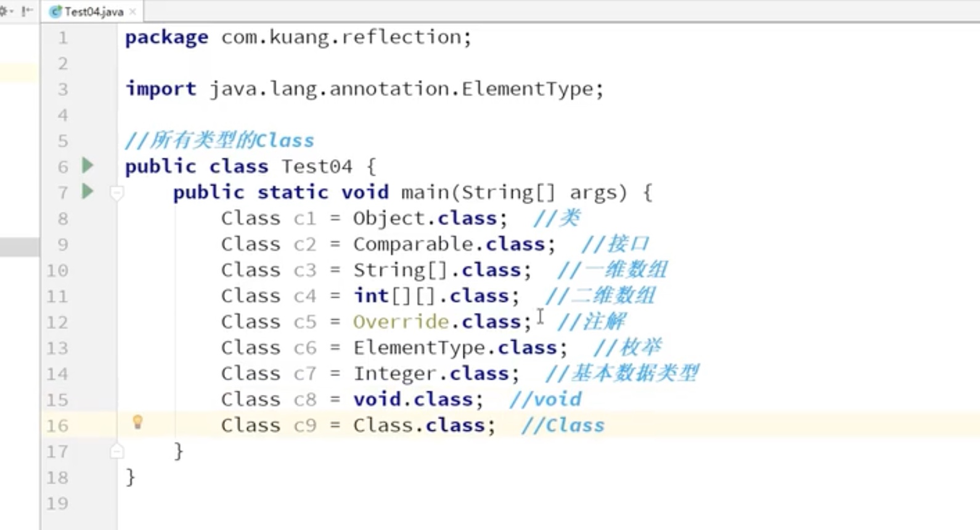Close the Test04.java editor tab
The image size is (980, 530).
(x=133, y=12)
